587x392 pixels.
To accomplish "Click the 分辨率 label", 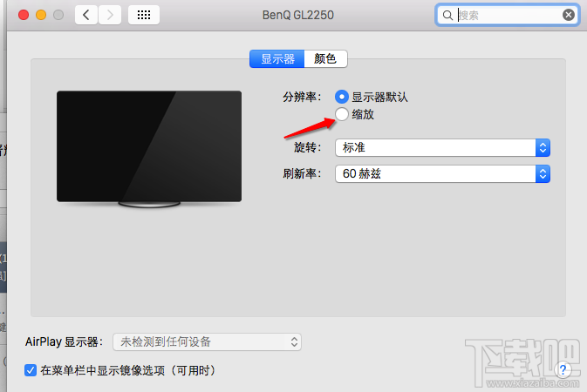I will coord(302,98).
